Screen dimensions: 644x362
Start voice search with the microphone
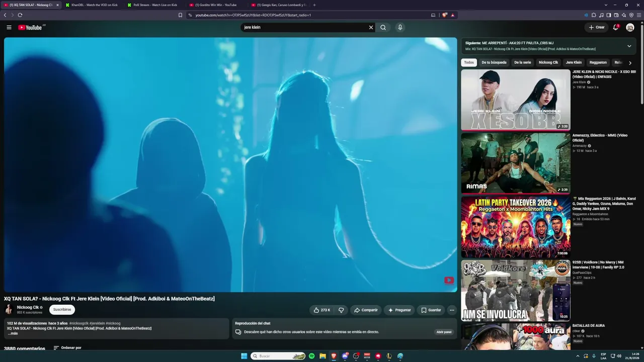[400, 28]
